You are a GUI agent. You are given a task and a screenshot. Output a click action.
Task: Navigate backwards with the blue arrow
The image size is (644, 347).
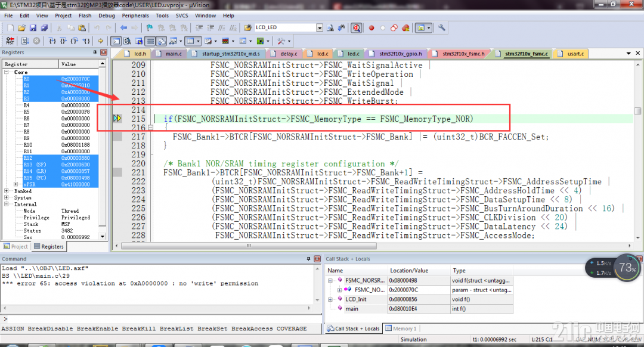pyautogui.click(x=123, y=28)
